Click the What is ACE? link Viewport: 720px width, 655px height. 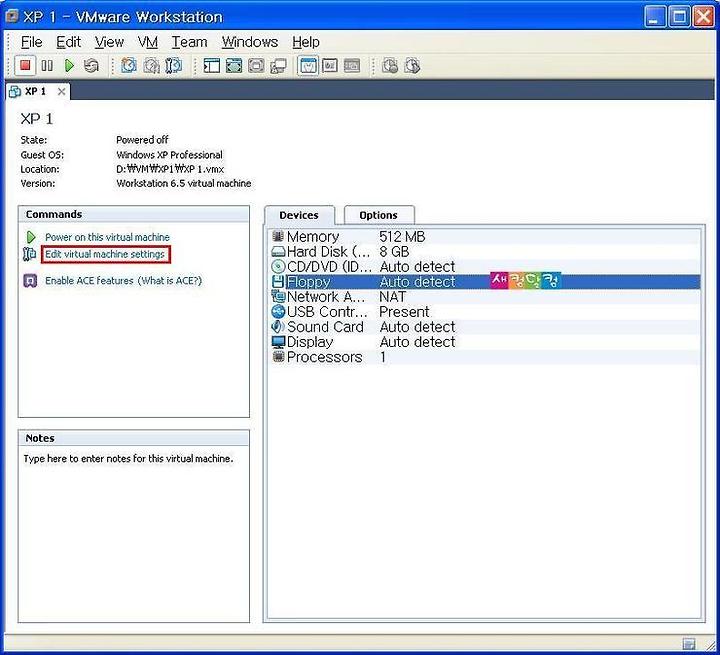click(170, 281)
